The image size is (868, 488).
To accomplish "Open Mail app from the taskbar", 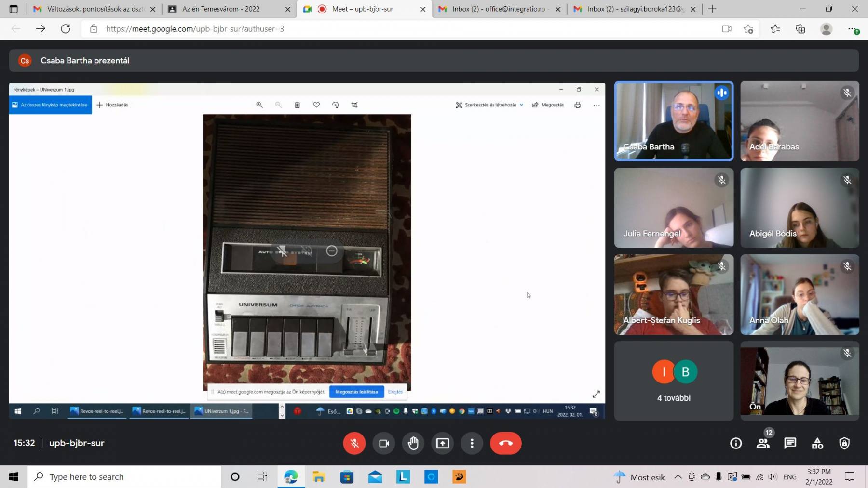I will click(x=375, y=477).
